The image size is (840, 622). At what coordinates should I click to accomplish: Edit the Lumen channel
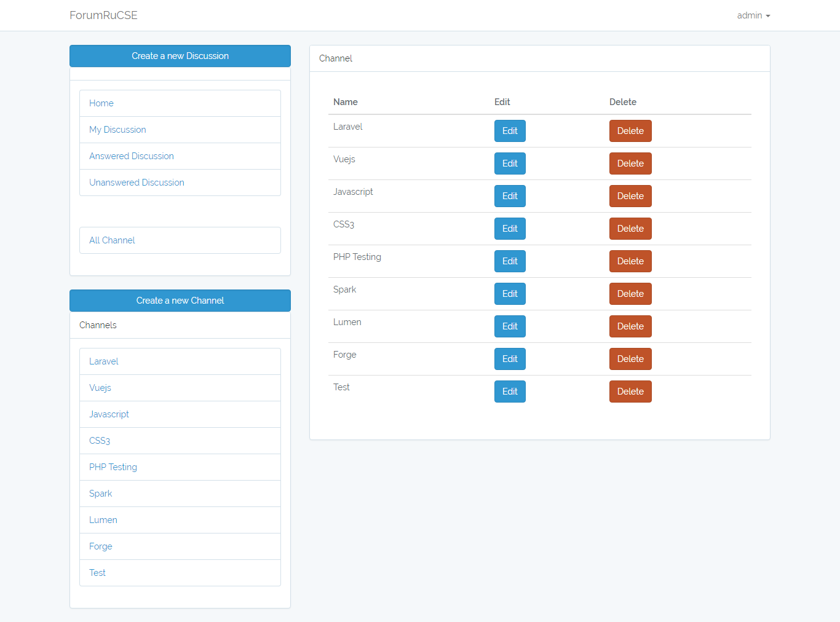510,326
